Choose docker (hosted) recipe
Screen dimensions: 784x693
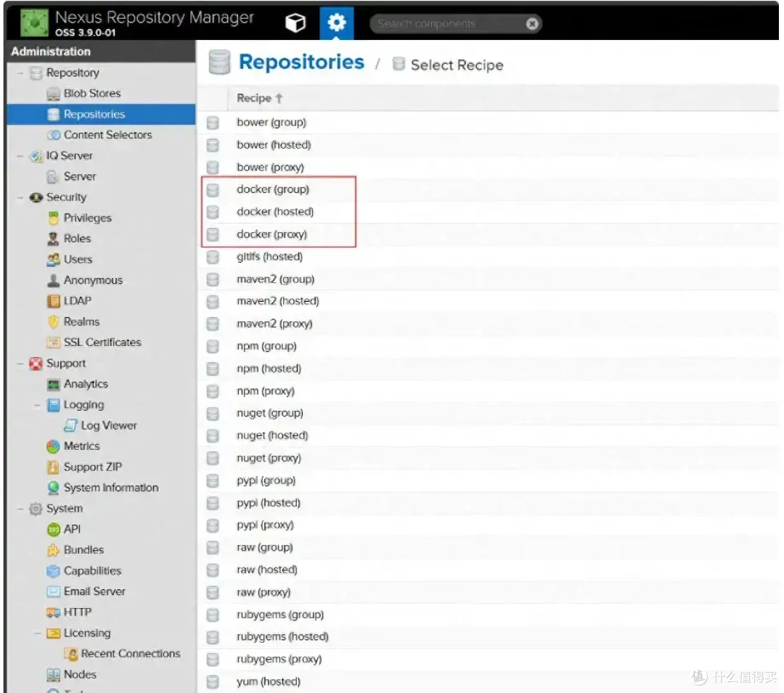(x=488, y=212)
